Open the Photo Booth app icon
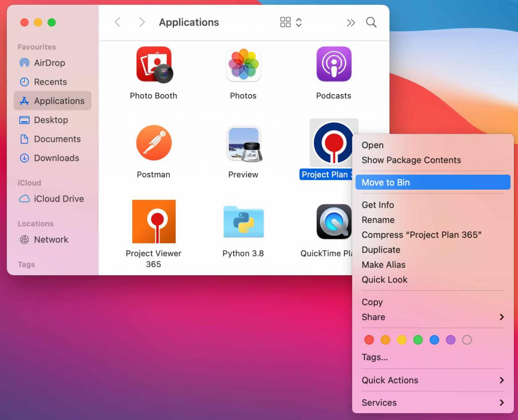 pos(154,64)
